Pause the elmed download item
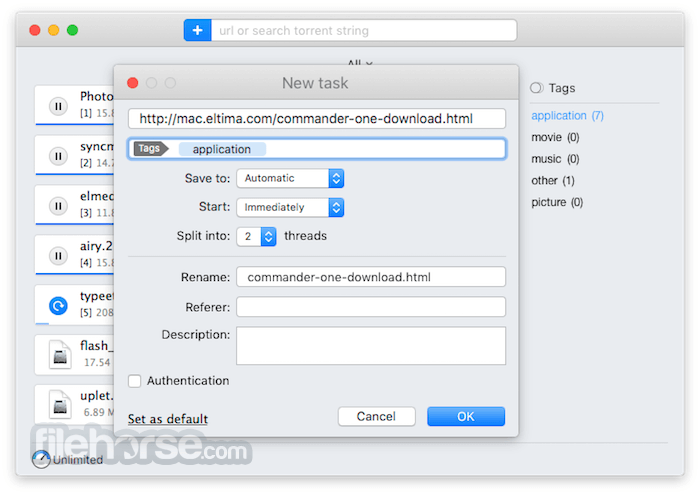 tap(58, 206)
